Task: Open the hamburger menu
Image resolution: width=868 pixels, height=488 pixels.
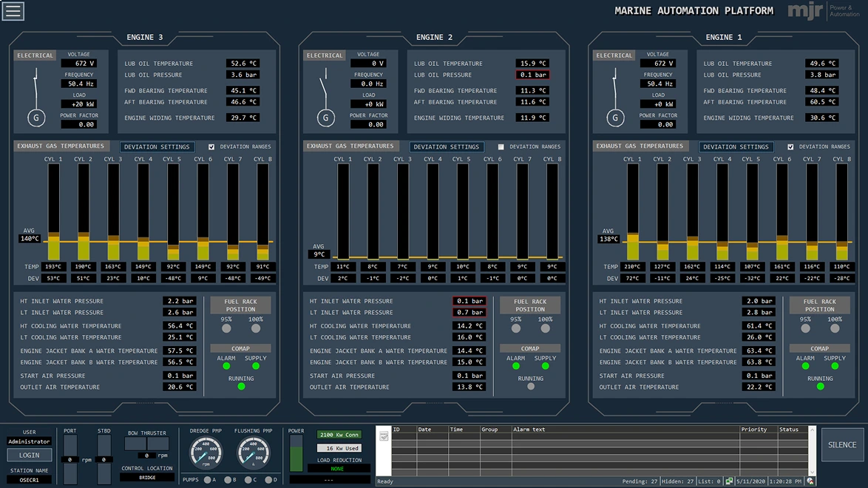Action: coord(13,10)
